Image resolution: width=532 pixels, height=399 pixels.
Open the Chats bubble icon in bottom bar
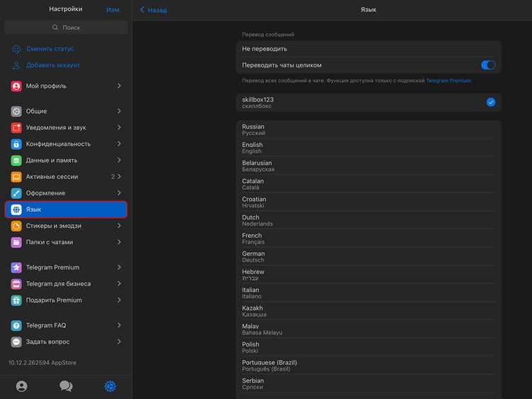(66, 386)
